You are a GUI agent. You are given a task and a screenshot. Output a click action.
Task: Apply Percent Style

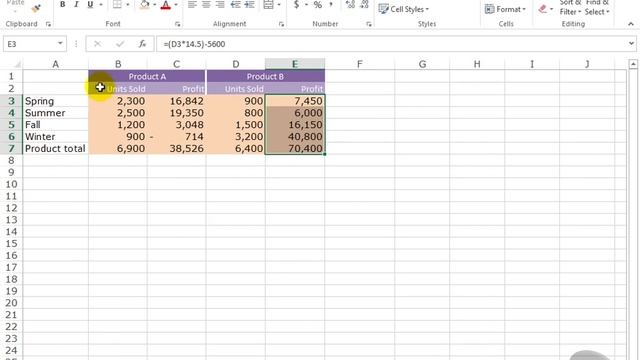click(318, 5)
